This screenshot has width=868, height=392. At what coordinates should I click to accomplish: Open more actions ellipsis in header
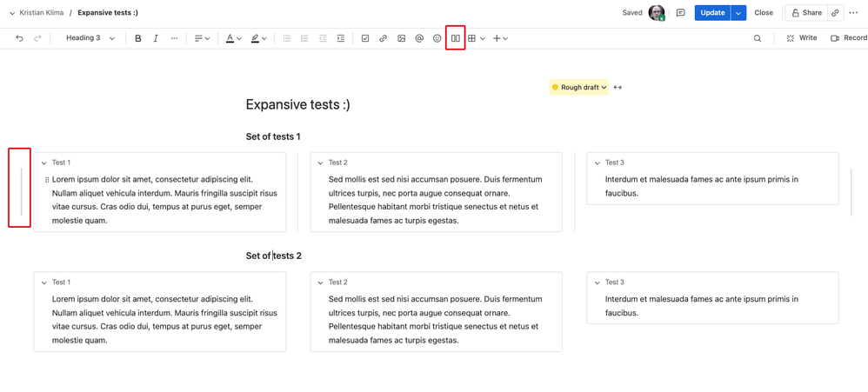click(853, 13)
